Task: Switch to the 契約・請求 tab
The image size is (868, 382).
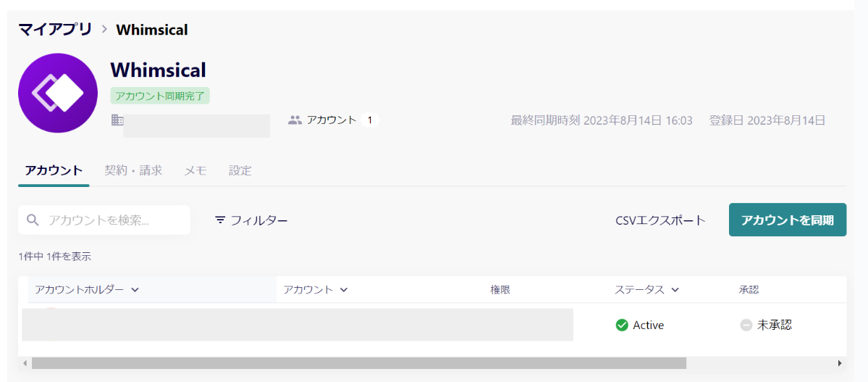Action: (133, 170)
